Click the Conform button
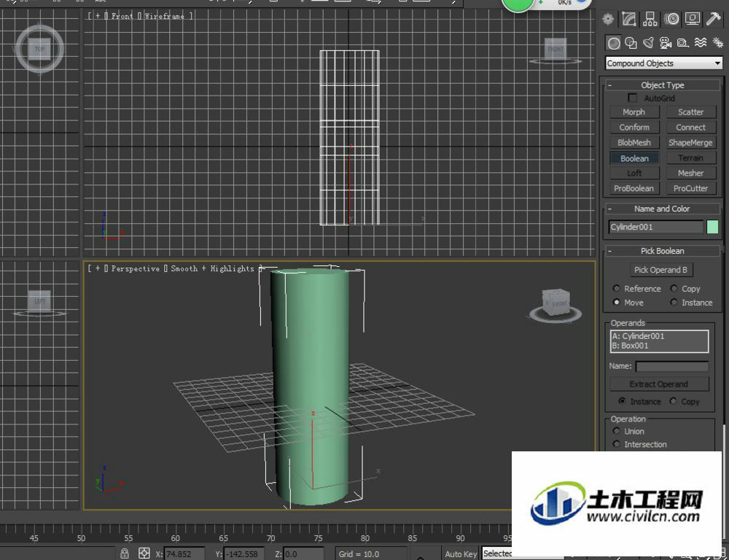The height and width of the screenshot is (560, 729). click(634, 128)
